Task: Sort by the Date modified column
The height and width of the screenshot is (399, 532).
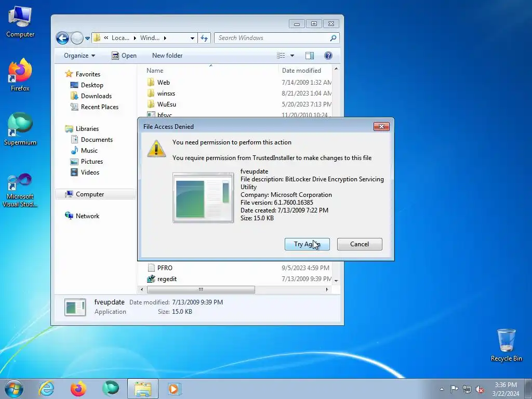Action: point(301,71)
